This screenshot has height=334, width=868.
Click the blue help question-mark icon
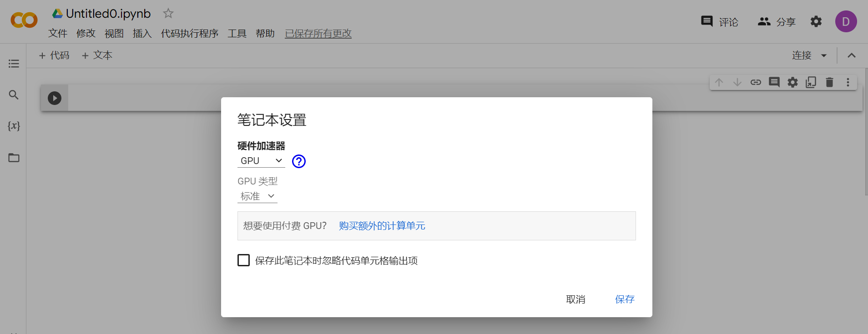click(299, 161)
